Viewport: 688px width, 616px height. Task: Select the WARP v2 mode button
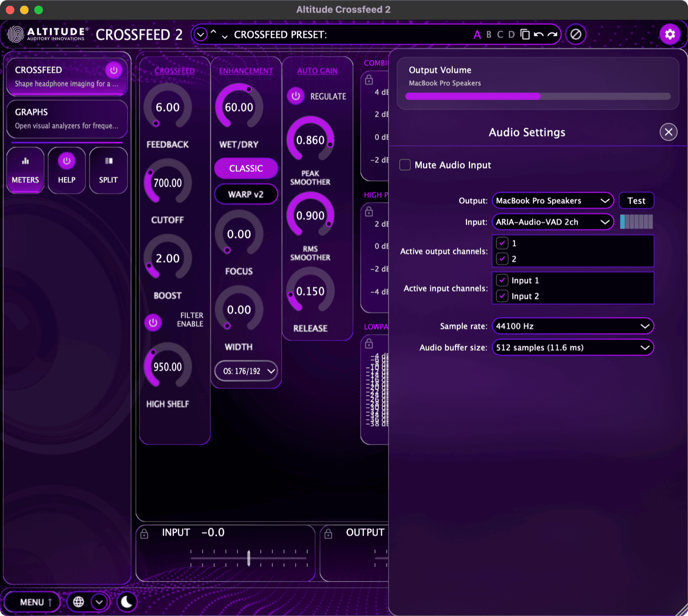coord(246,194)
